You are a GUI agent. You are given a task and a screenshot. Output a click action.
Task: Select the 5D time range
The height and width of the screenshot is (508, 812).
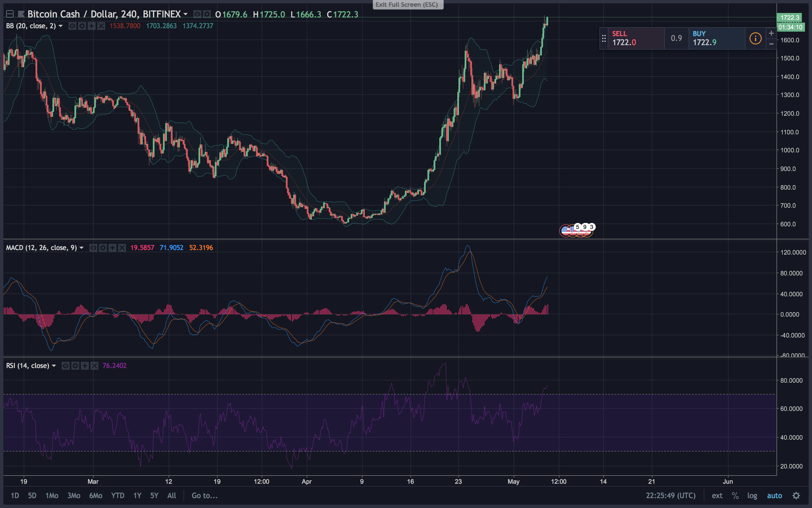coord(32,496)
